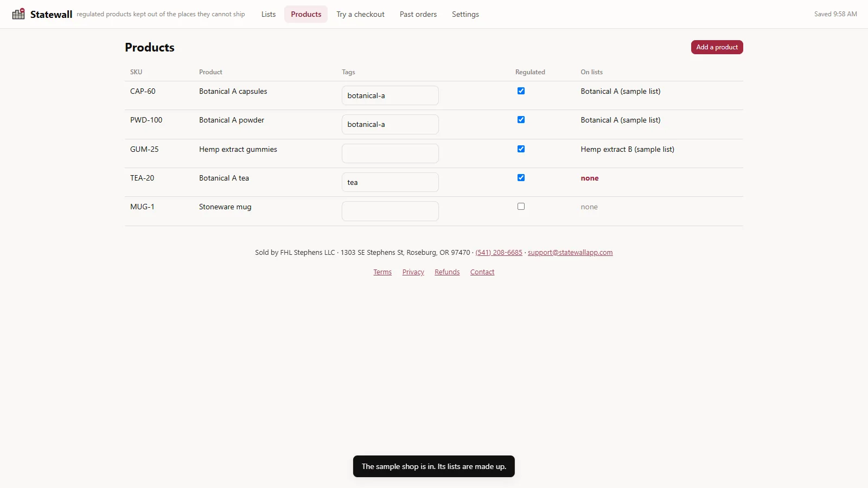Viewport: 868px width, 488px height.
Task: Click product name Stoneware mug
Action: 225,207
